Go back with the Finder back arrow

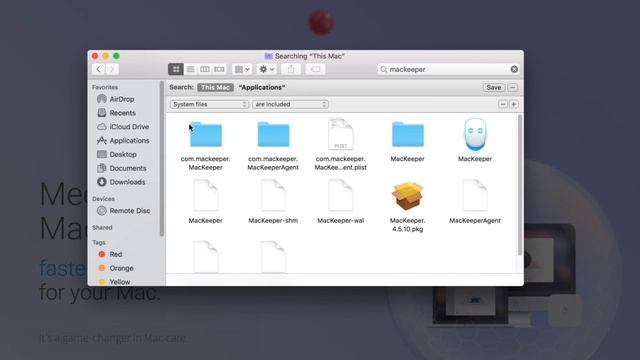pos(98,69)
